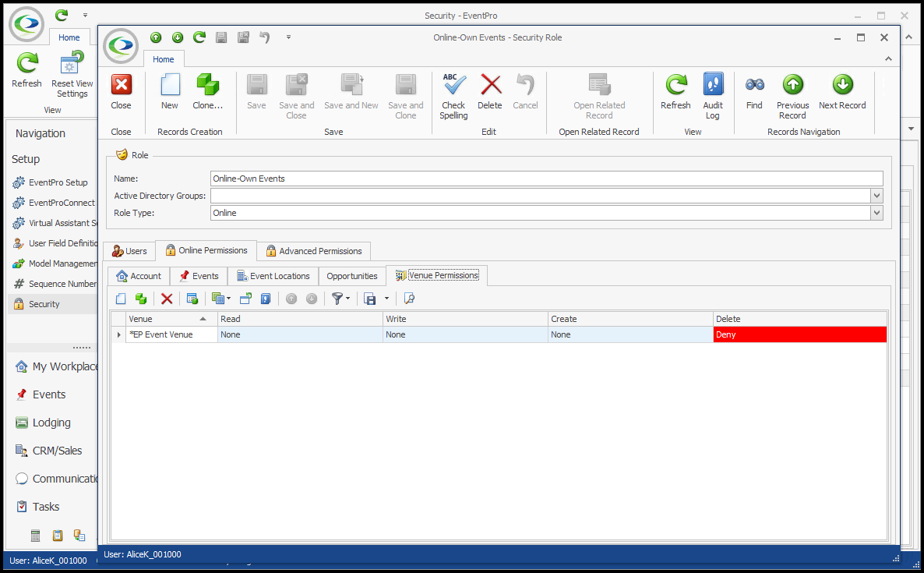Image resolution: width=924 pixels, height=573 pixels.
Task: Open the Audit Log
Action: point(712,97)
